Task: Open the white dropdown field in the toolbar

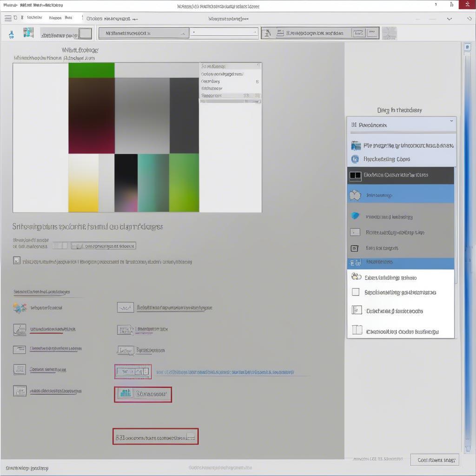Action: tap(224, 32)
